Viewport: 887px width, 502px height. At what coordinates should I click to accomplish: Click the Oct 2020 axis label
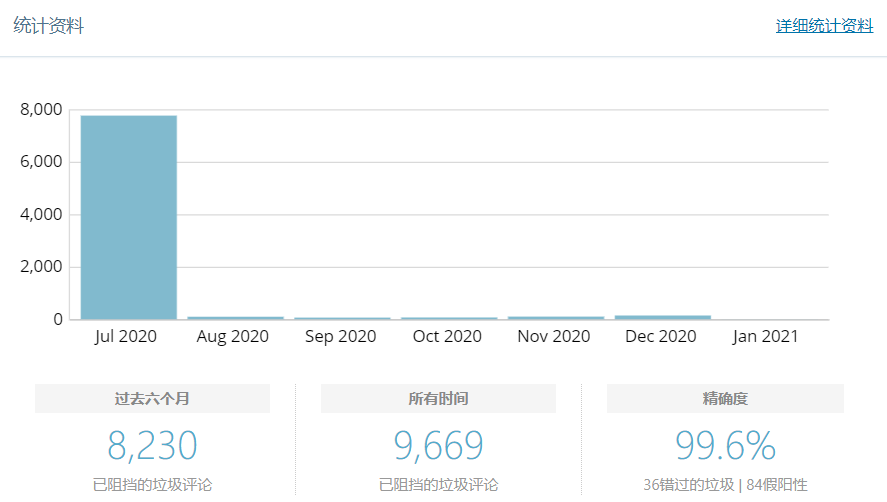(x=448, y=336)
